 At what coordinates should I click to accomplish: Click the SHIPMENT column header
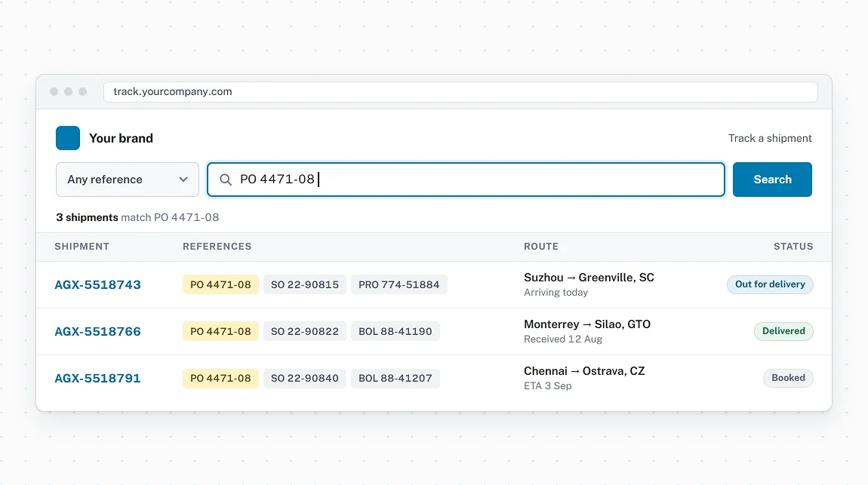click(82, 247)
